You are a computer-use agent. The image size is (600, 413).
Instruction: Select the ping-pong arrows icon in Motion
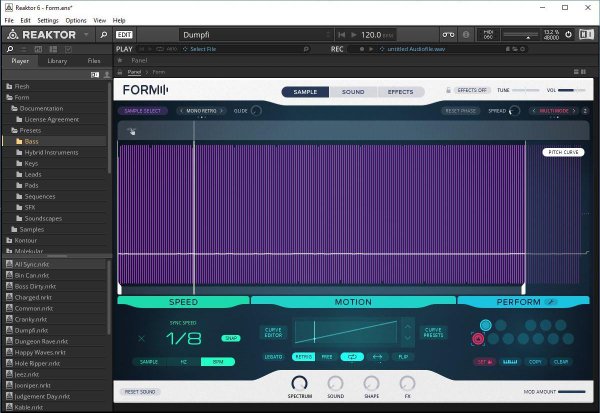(378, 356)
